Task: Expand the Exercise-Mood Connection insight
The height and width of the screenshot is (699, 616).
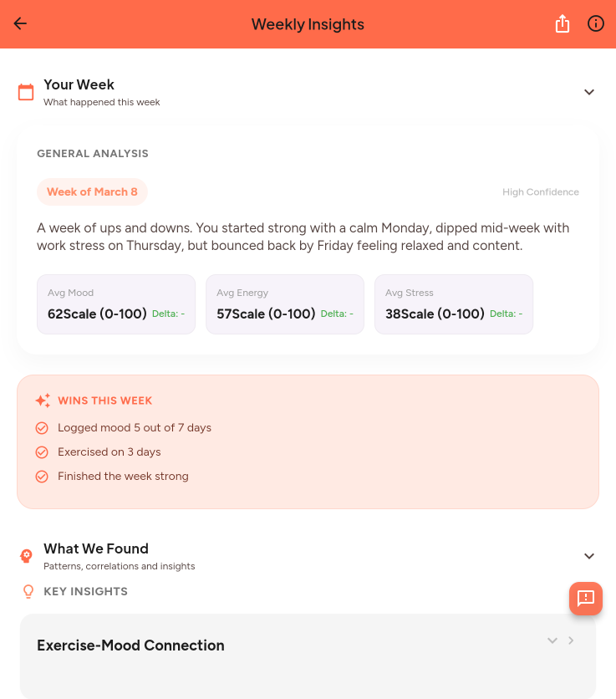Action: [x=552, y=640]
